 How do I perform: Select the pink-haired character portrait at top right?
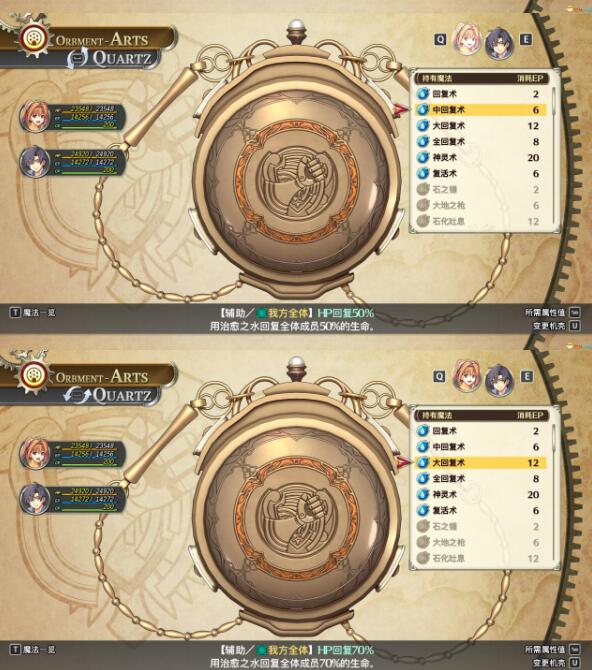coord(467,40)
